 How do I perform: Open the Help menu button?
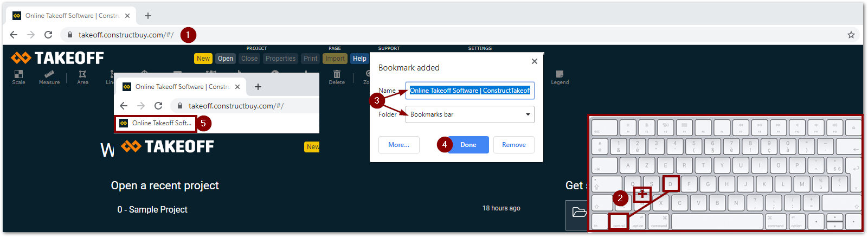point(359,59)
